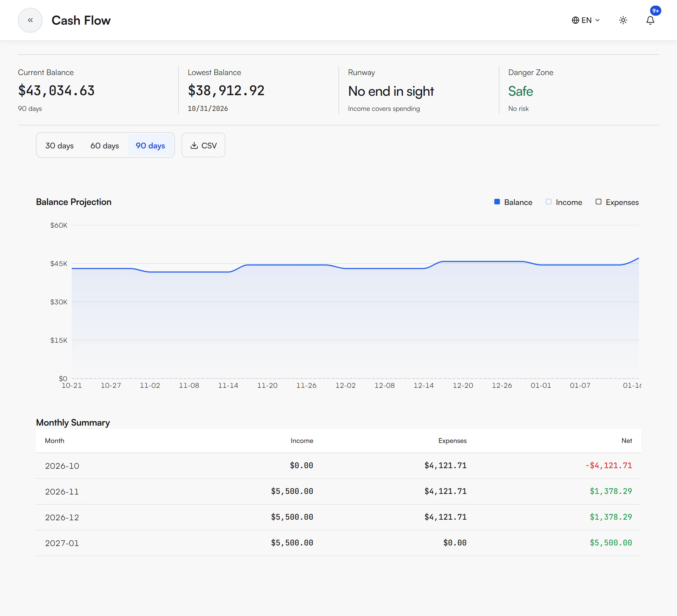Click the 12-02 axis date label
Image resolution: width=677 pixels, height=616 pixels.
[x=345, y=386]
